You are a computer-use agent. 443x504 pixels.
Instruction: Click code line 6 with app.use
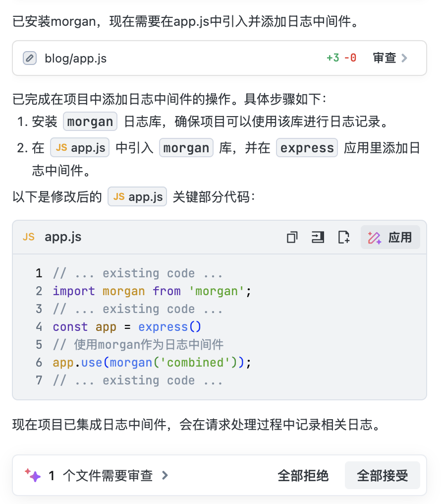point(152,363)
